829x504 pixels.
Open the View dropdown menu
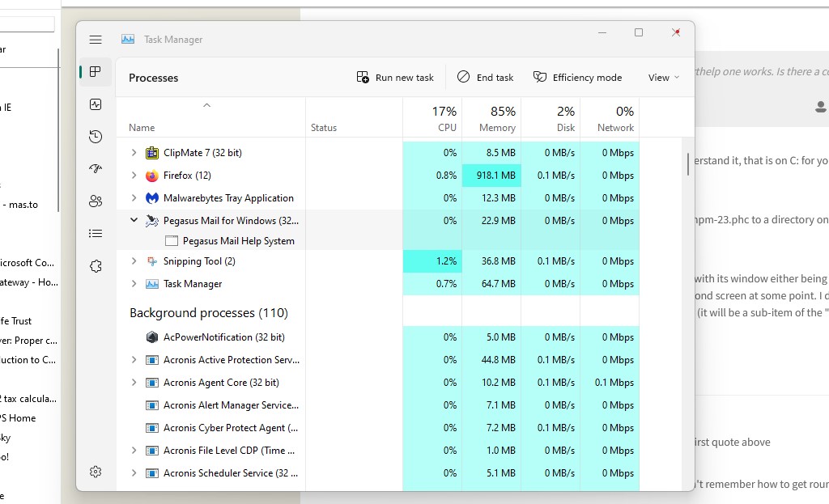[663, 78]
